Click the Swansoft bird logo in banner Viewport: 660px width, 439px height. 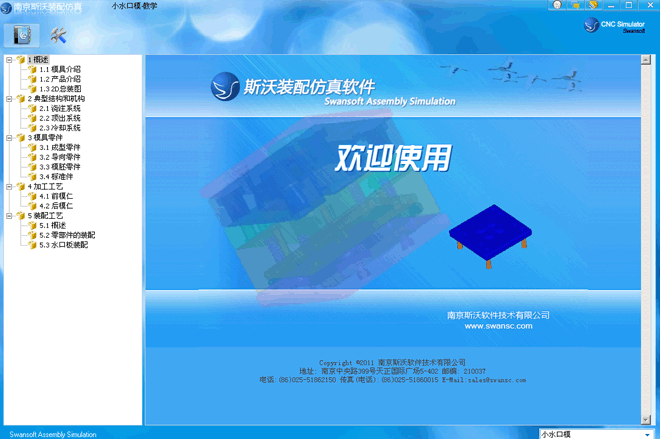click(225, 88)
